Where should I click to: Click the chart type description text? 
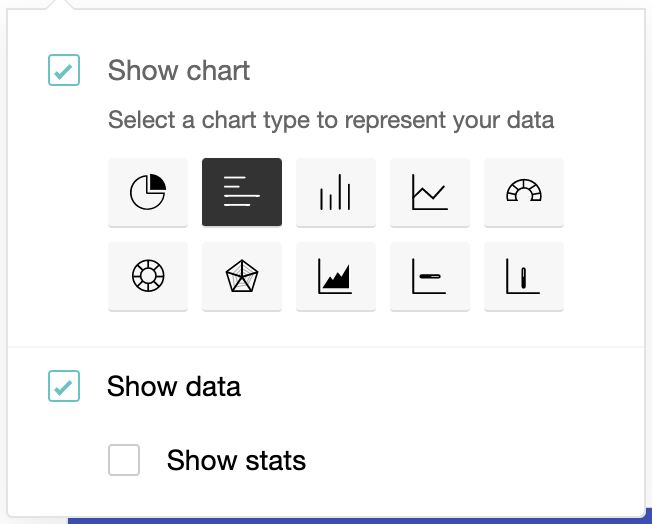[331, 121]
